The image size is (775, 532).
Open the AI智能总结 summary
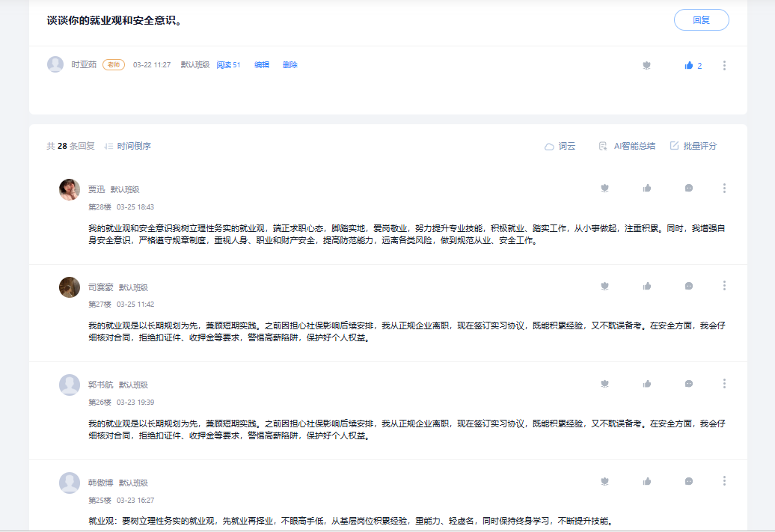pyautogui.click(x=634, y=146)
